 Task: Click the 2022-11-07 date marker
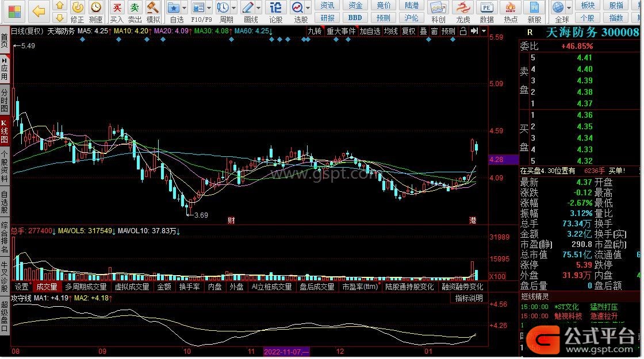click(286, 352)
